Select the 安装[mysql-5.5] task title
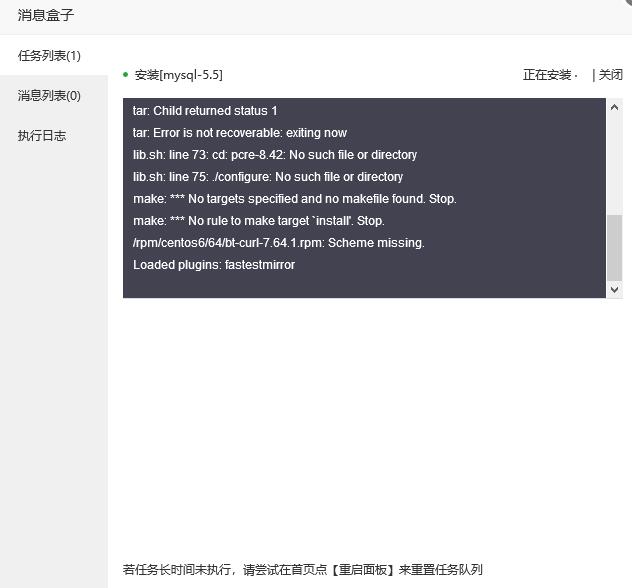 (179, 75)
